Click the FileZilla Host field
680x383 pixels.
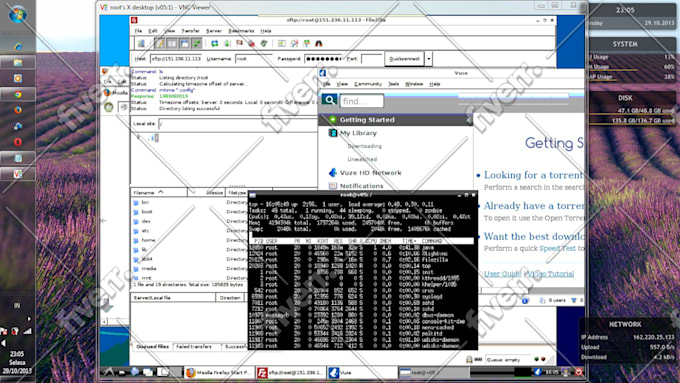(176, 59)
